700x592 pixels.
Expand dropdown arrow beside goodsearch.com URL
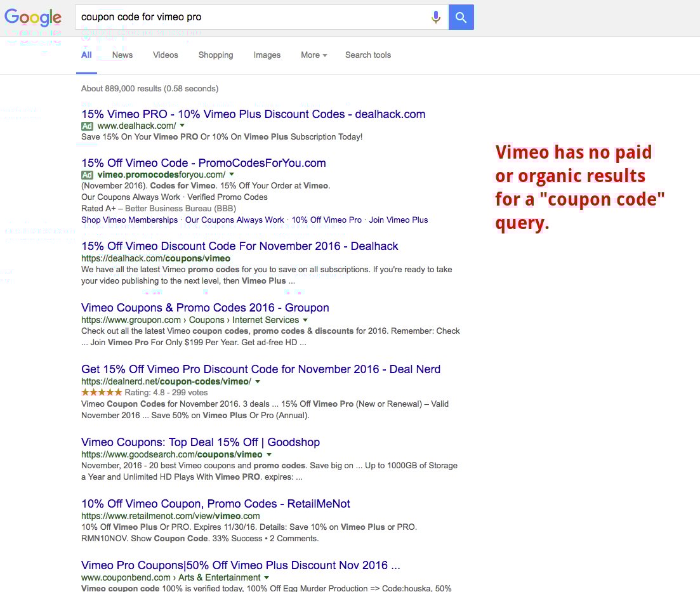268,454
